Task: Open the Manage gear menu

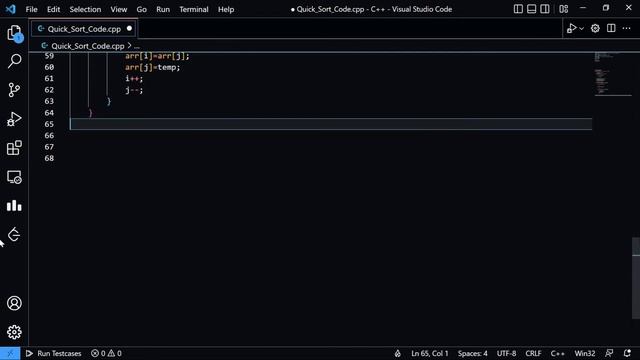Action: 14,332
